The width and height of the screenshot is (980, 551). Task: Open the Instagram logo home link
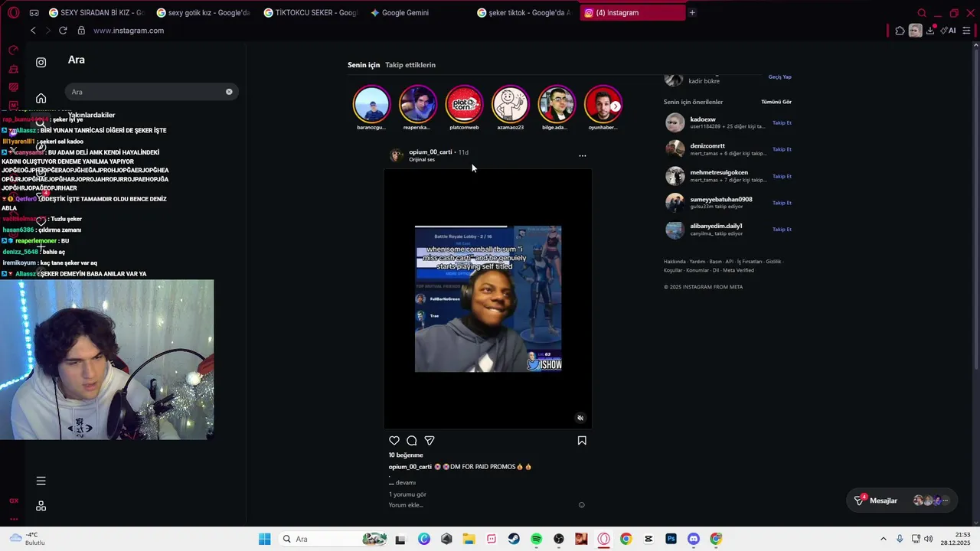point(41,63)
